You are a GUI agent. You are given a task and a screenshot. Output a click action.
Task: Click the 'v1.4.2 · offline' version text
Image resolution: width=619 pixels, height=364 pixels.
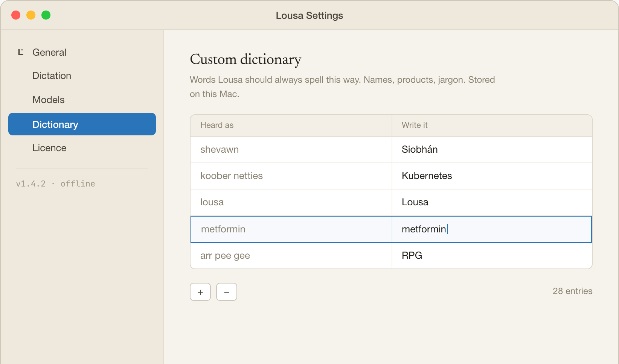(55, 184)
